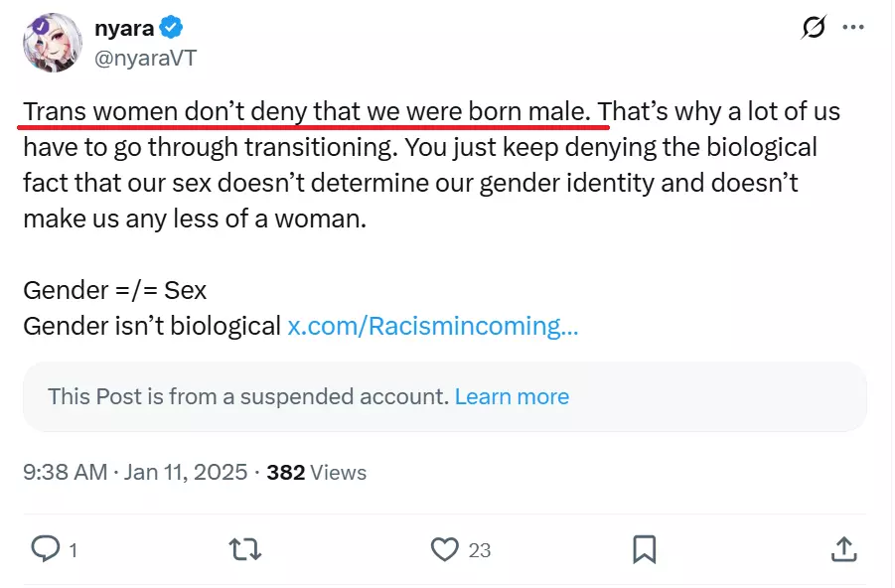The width and height of the screenshot is (895, 588).
Task: Click the 23 likes count
Action: [x=480, y=549]
